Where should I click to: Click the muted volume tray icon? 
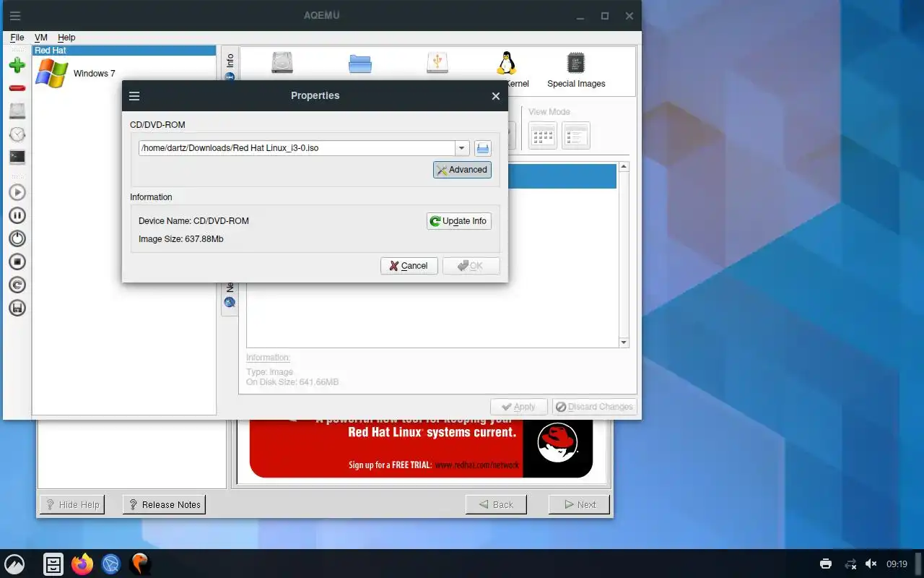click(871, 564)
